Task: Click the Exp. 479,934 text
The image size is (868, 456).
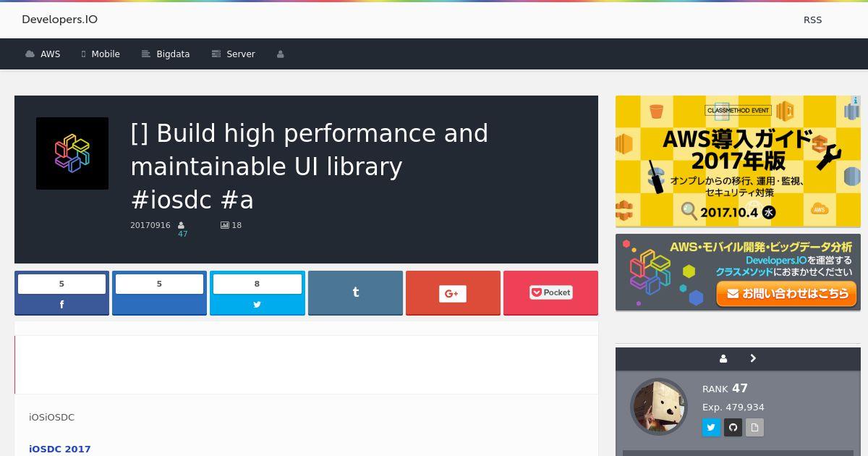Action: pos(733,407)
